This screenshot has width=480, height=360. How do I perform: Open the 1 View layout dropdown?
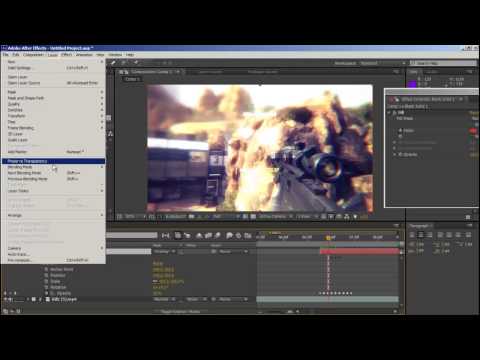[x=307, y=217]
